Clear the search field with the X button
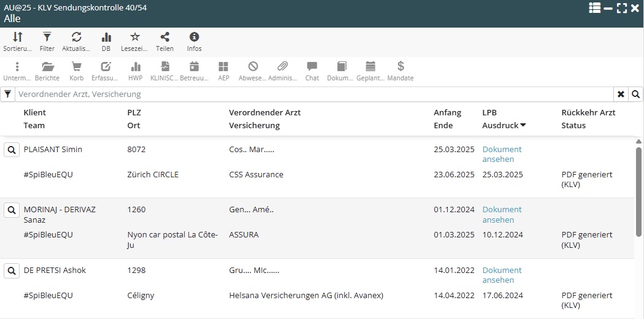Viewport: 644px width, 319px height. (621, 94)
